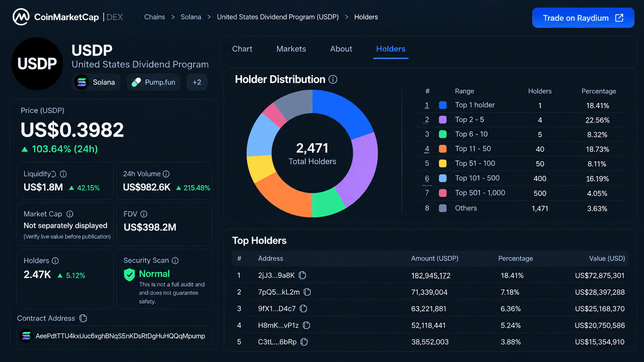Copy address 9fX1...D4c7
Image resolution: width=644 pixels, height=362 pixels.
point(304,309)
